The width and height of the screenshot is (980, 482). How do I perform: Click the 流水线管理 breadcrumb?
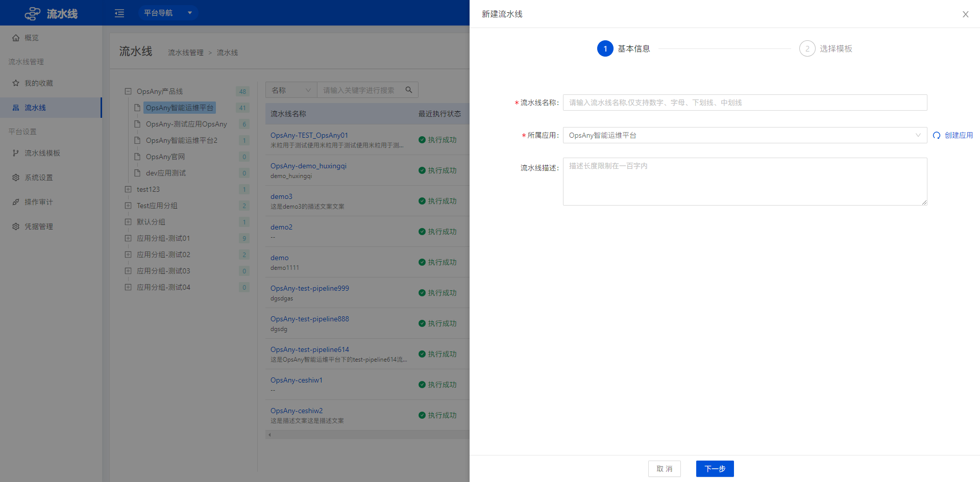tap(186, 53)
